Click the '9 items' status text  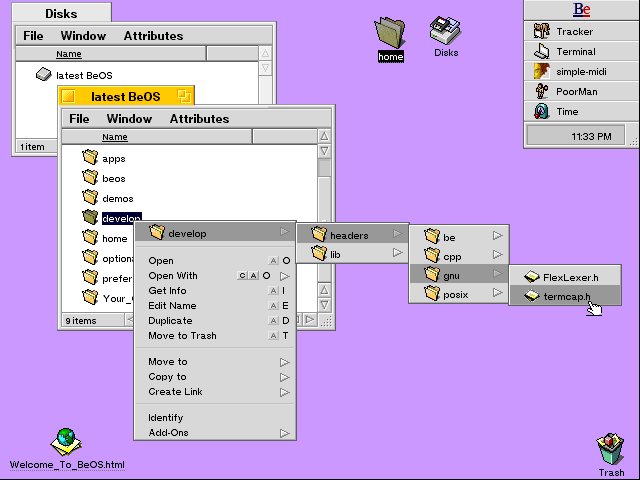tap(81, 321)
